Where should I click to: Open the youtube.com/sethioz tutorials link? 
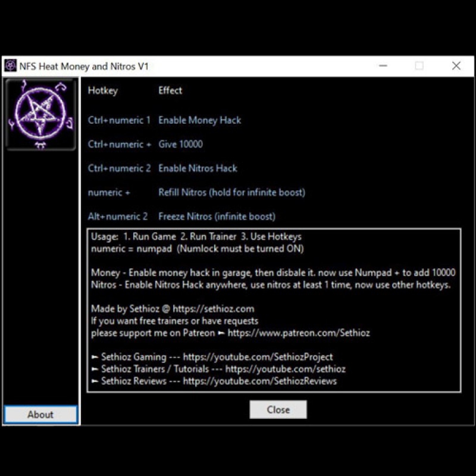(x=286, y=369)
